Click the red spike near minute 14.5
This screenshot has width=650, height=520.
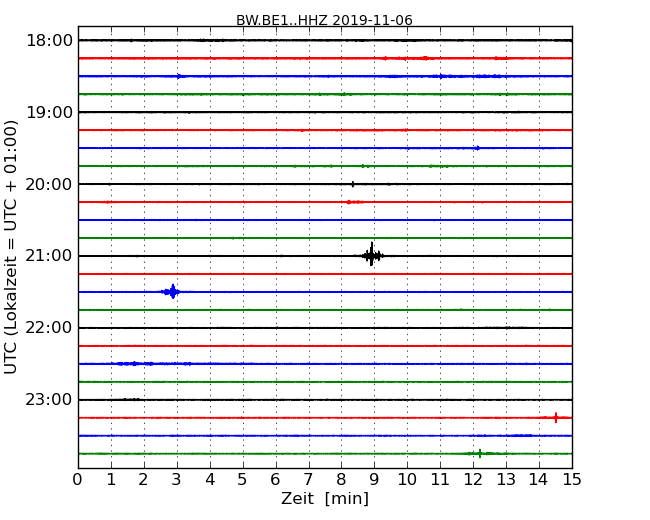[x=555, y=418]
